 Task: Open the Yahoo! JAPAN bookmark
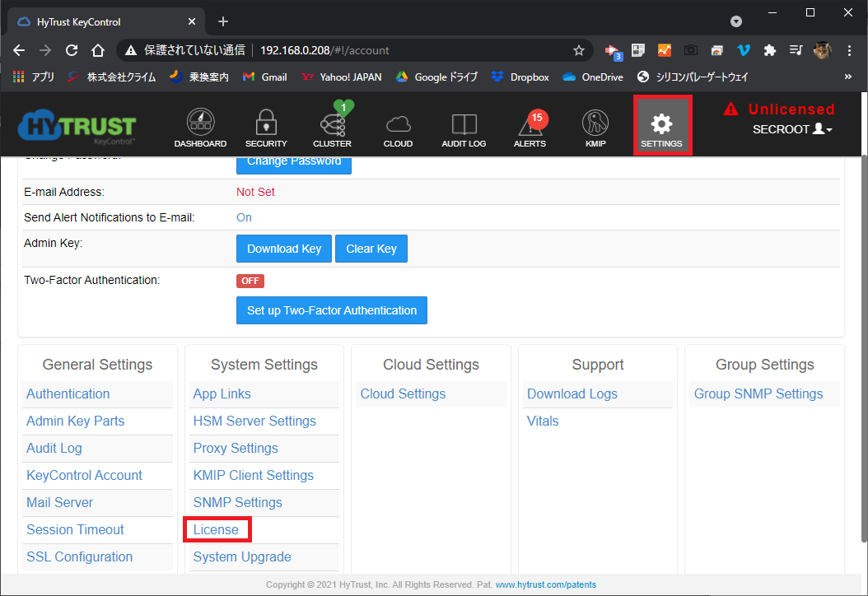(342, 77)
